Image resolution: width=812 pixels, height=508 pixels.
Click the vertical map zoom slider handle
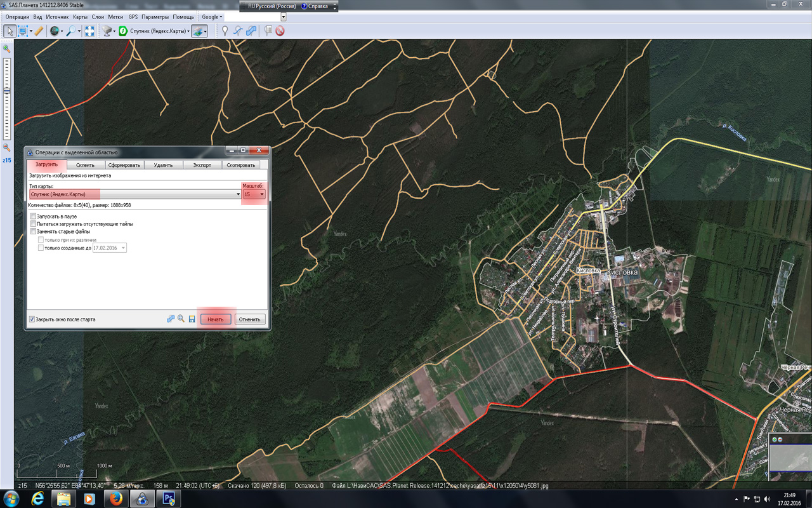7,91
